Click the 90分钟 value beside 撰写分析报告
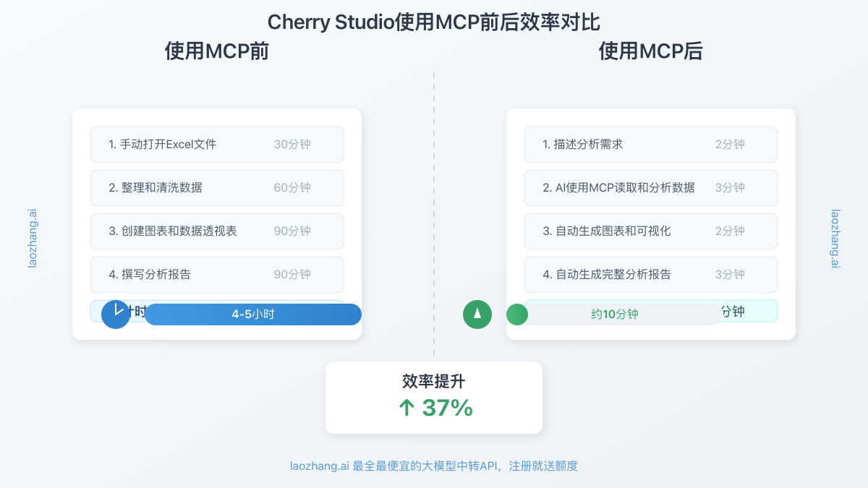Screen dimensions: 868x488 [x=292, y=275]
